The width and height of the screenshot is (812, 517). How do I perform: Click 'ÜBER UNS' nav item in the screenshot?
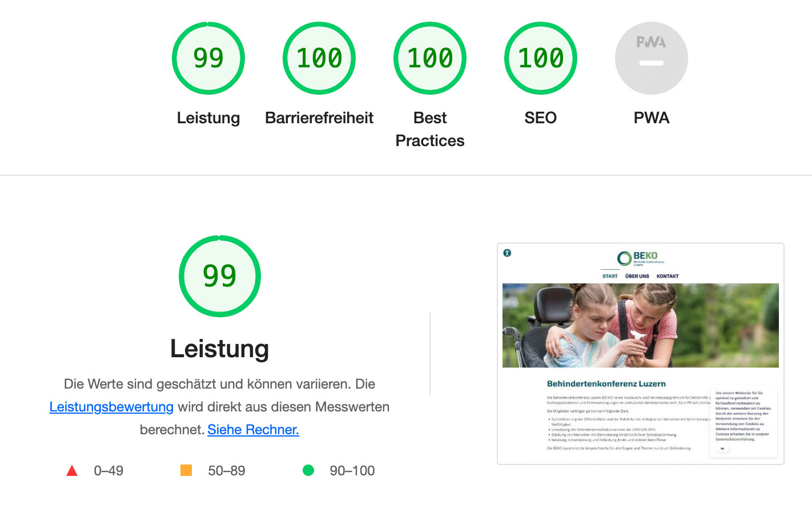[637, 276]
